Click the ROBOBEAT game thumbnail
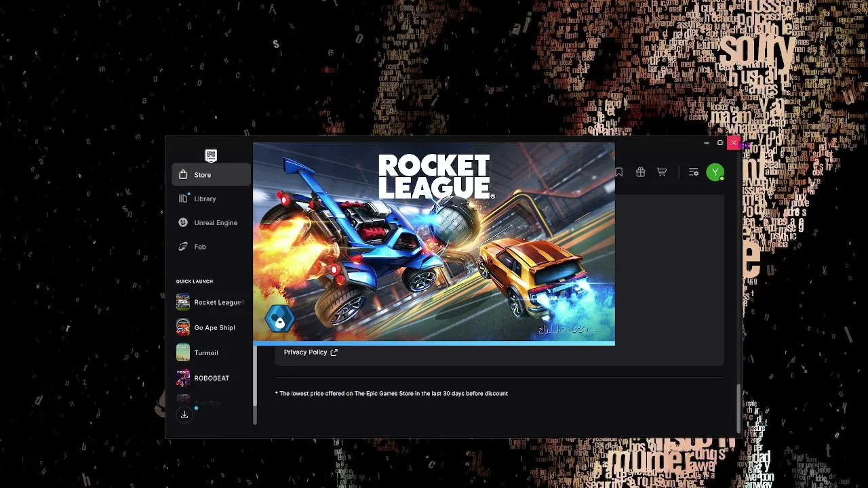 [183, 378]
